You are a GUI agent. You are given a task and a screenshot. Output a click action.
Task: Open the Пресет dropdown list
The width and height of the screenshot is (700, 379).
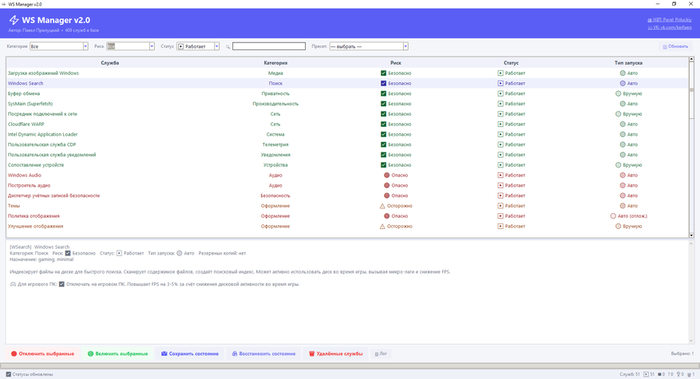click(x=369, y=46)
